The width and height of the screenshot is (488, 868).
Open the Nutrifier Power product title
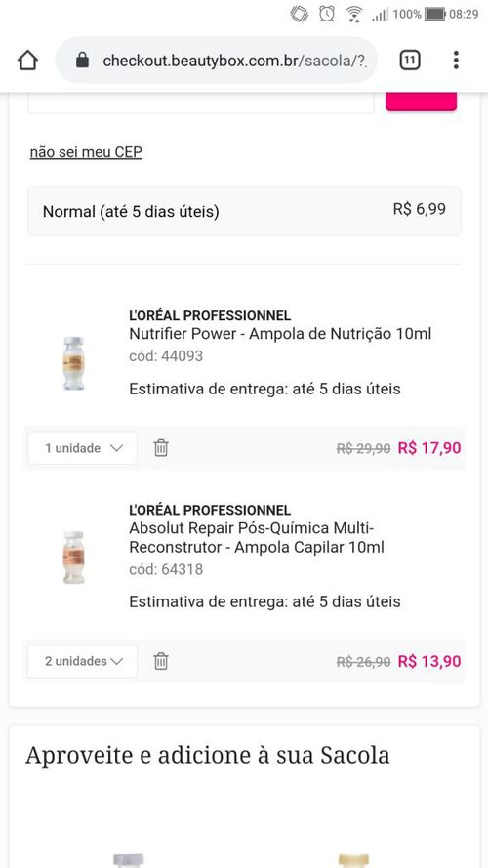pos(280,334)
